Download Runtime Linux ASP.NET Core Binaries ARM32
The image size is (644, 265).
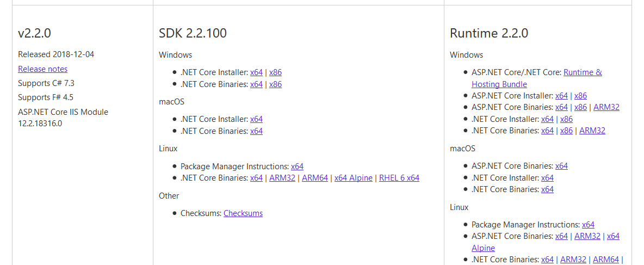tap(587, 236)
